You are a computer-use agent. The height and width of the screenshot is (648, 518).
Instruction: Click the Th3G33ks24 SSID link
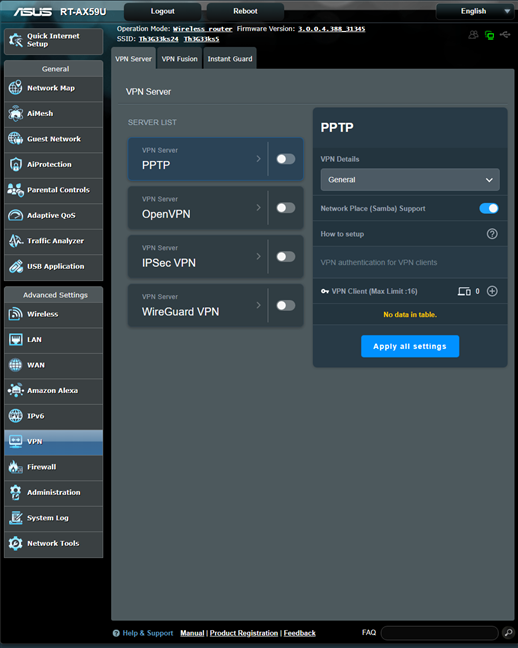click(x=159, y=39)
